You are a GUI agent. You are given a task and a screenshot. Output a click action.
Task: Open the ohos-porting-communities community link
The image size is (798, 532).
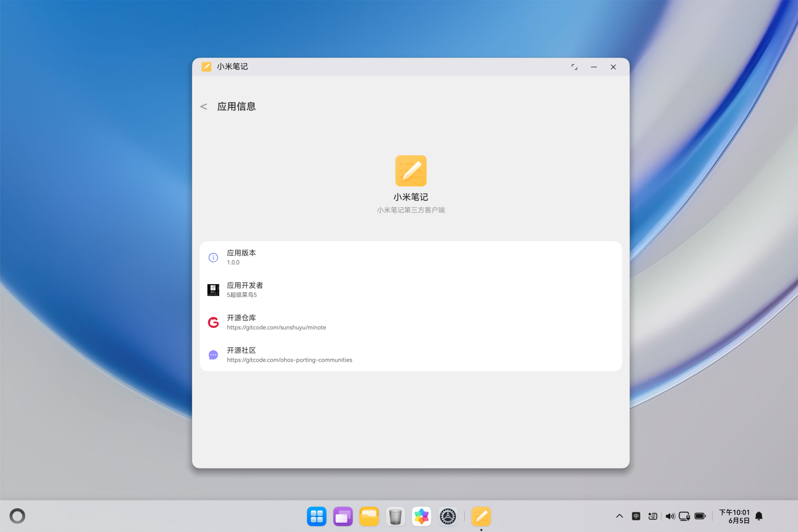click(290, 360)
